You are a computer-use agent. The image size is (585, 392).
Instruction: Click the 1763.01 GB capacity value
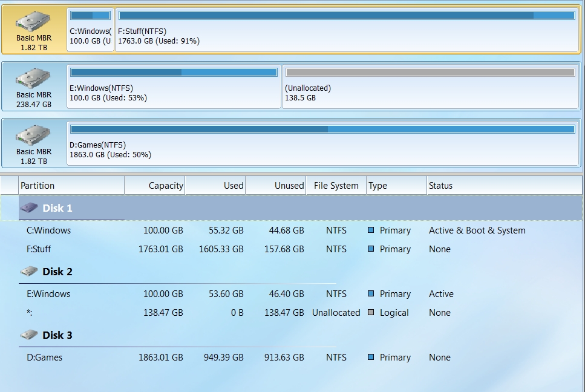point(161,249)
